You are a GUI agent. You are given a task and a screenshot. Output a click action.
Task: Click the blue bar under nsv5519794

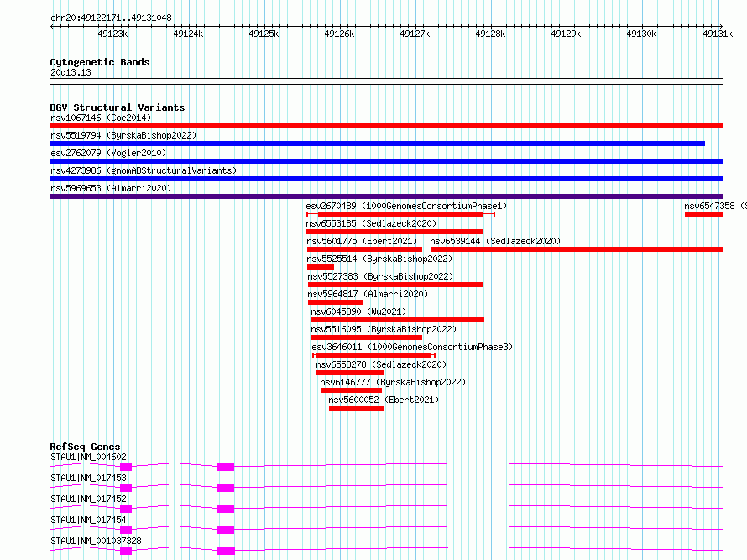click(x=378, y=144)
